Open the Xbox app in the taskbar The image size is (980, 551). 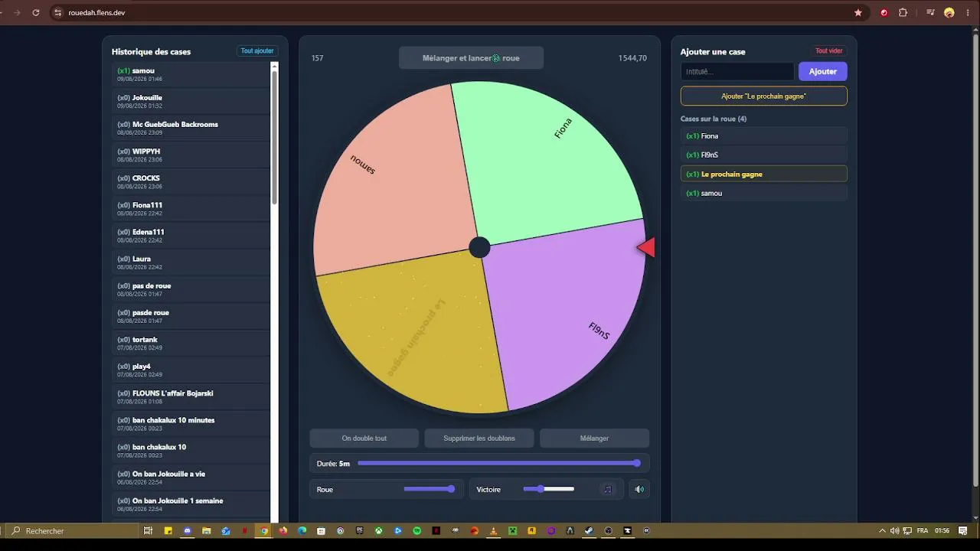point(379,530)
